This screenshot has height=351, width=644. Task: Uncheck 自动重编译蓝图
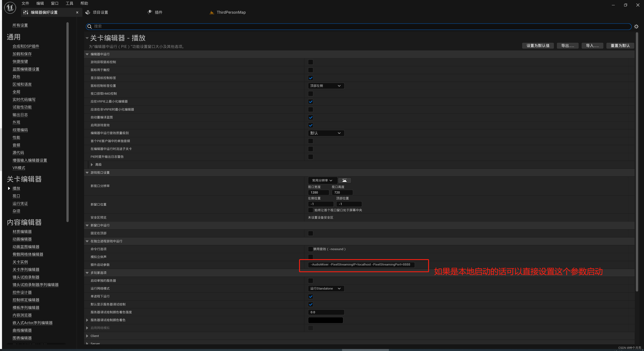[310, 117]
